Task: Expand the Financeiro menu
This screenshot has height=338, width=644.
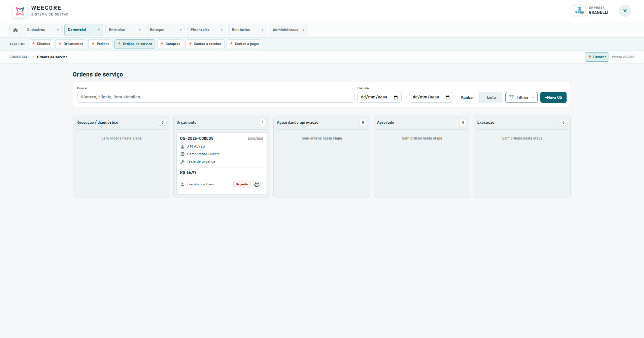Action: tap(206, 30)
